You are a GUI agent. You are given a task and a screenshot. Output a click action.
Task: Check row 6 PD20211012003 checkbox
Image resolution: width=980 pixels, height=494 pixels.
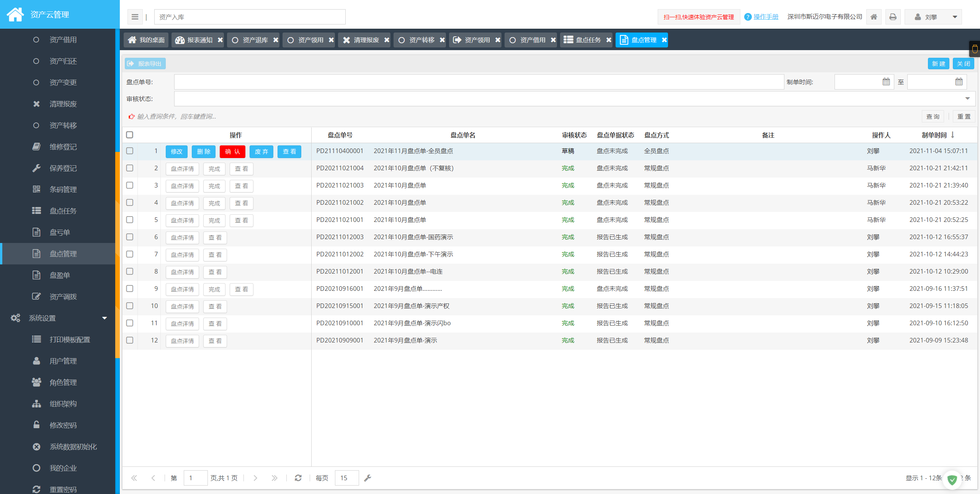click(130, 237)
